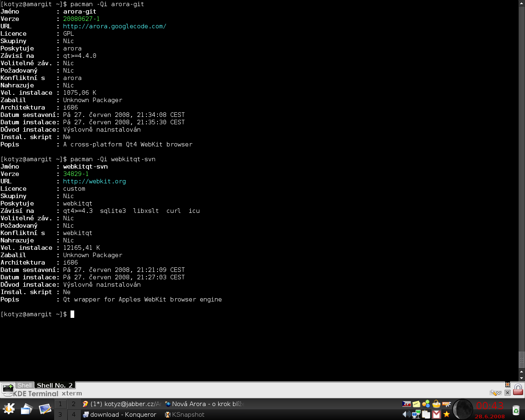
Task: Click the colored balls tray icon
Action: 427,404
